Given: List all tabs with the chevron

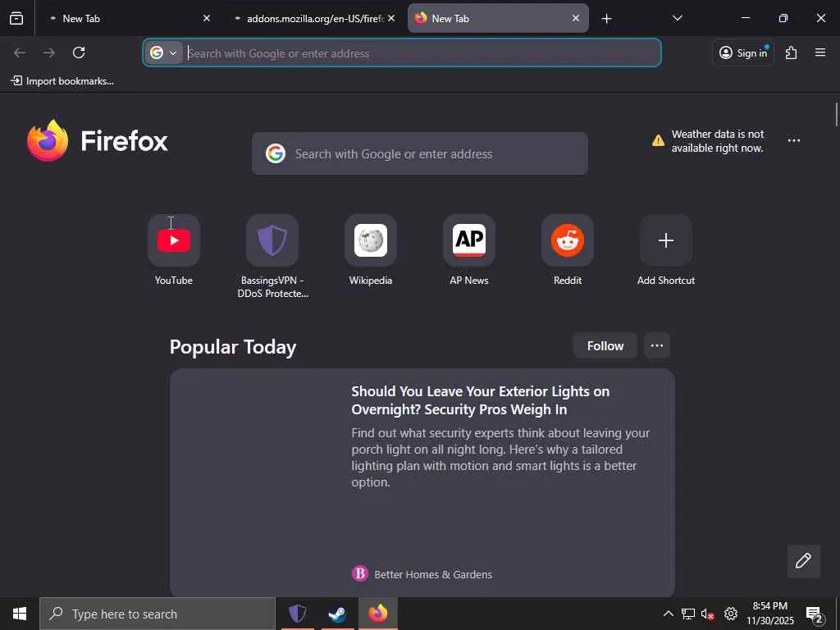Looking at the screenshot, I should 677,18.
